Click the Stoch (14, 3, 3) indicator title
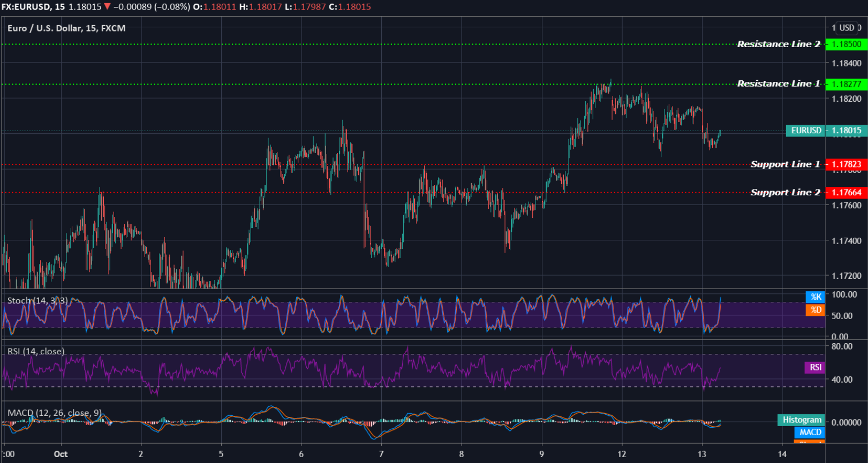Screen dimensions: 868x463 [x=37, y=301]
